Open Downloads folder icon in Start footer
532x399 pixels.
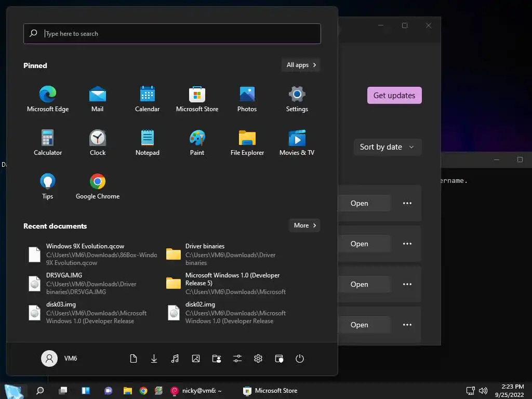154,358
